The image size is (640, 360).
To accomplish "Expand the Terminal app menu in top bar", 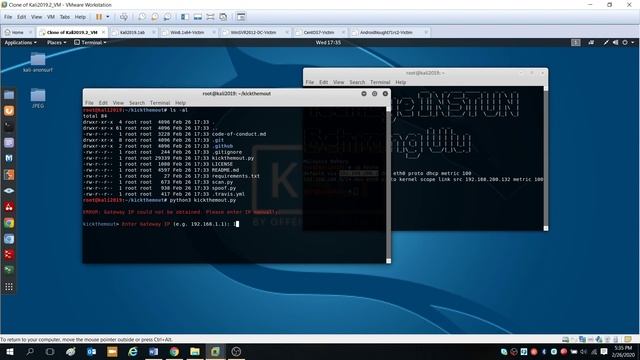I will point(90,42).
